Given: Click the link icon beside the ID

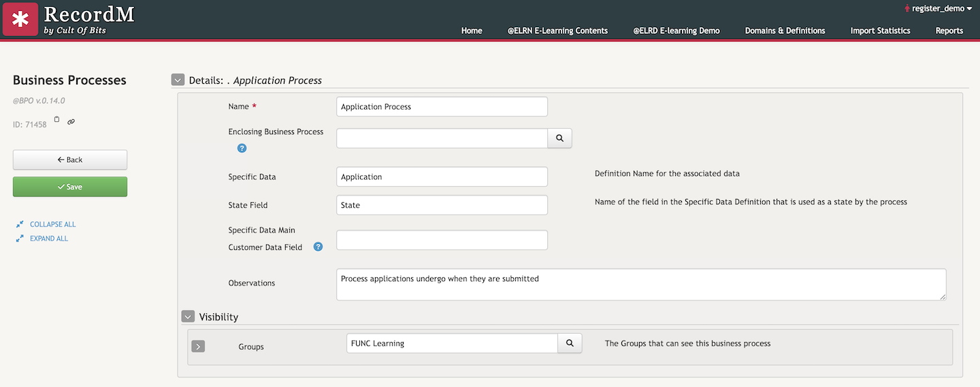Looking at the screenshot, I should pyautogui.click(x=71, y=121).
